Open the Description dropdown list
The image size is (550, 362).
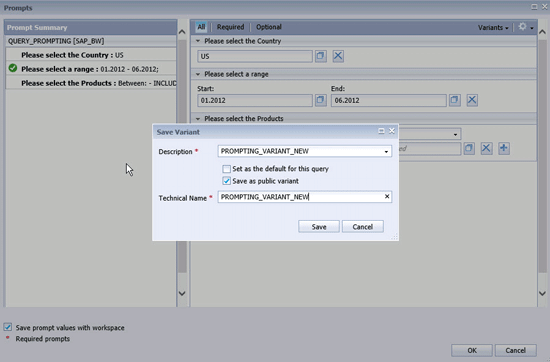386,152
